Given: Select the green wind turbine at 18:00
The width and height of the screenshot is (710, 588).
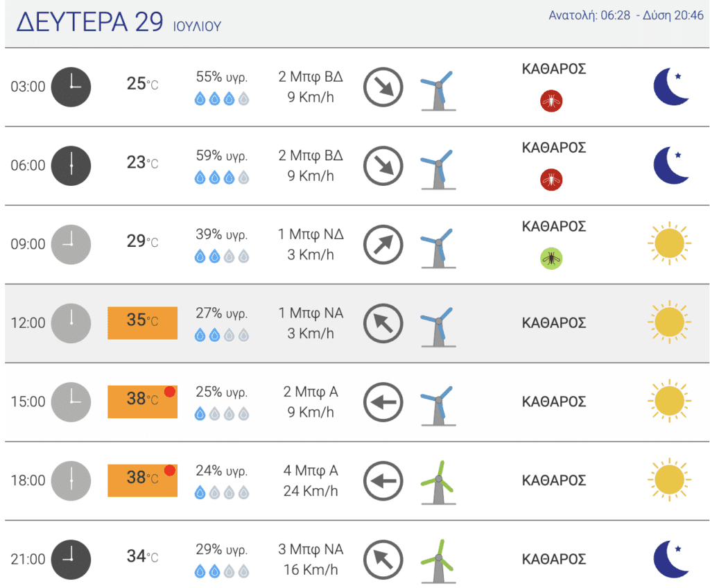Looking at the screenshot, I should click(438, 482).
